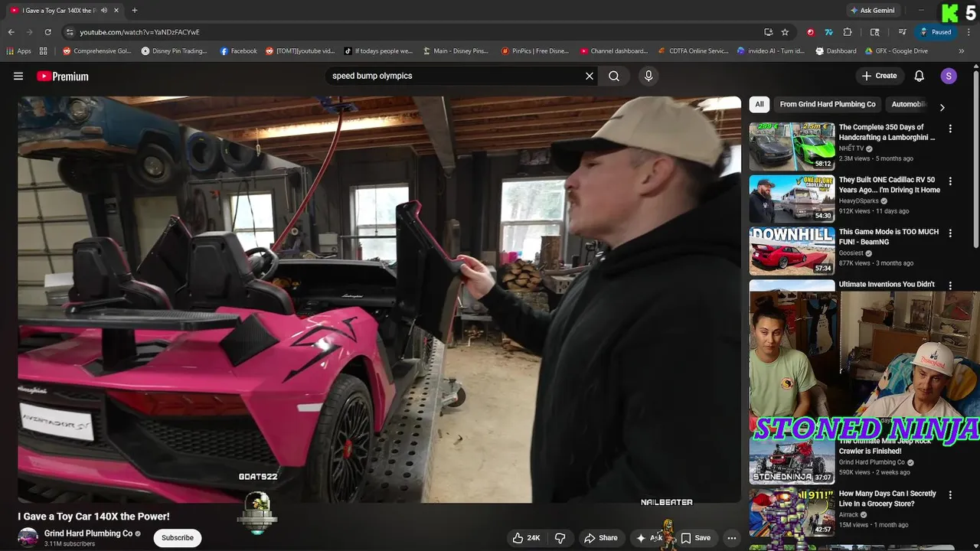Viewport: 980px width, 551px height.
Task: Open options for grocery store video
Action: point(950,495)
